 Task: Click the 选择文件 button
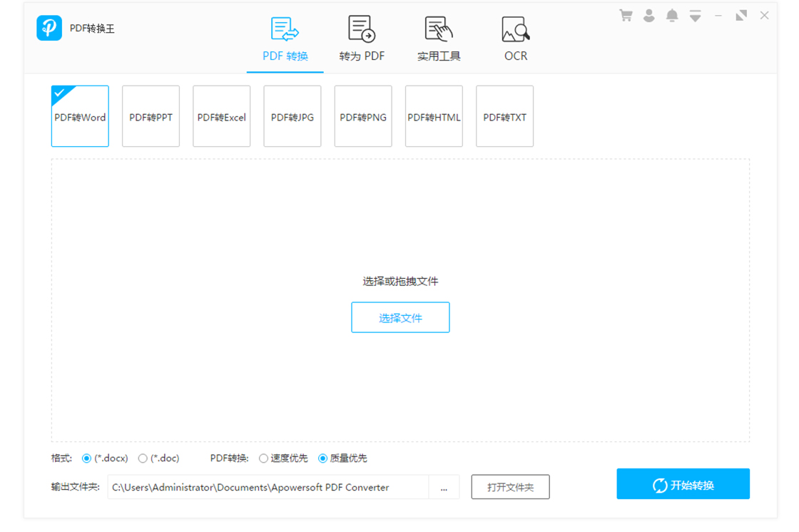(x=400, y=317)
